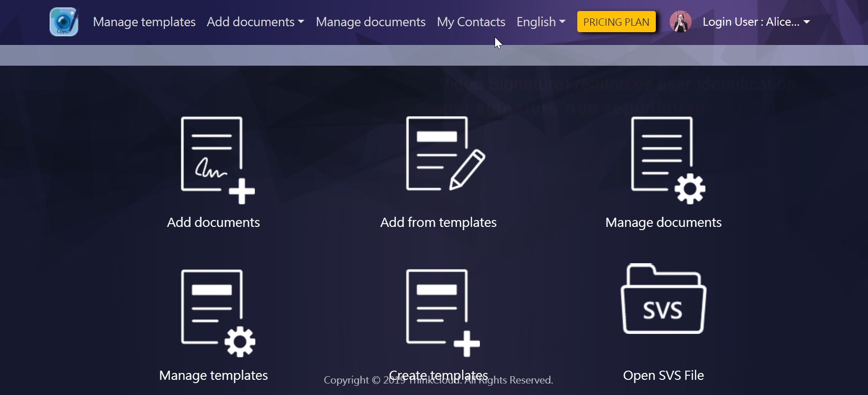Viewport: 868px width, 395px height.
Task: Click the SVS folder icon
Action: 663,299
